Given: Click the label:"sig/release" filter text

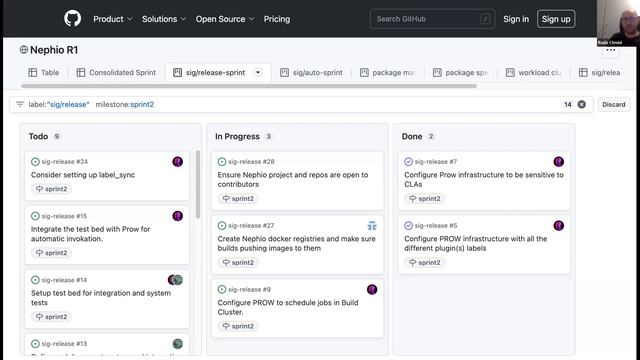Looking at the screenshot, I should (x=59, y=104).
